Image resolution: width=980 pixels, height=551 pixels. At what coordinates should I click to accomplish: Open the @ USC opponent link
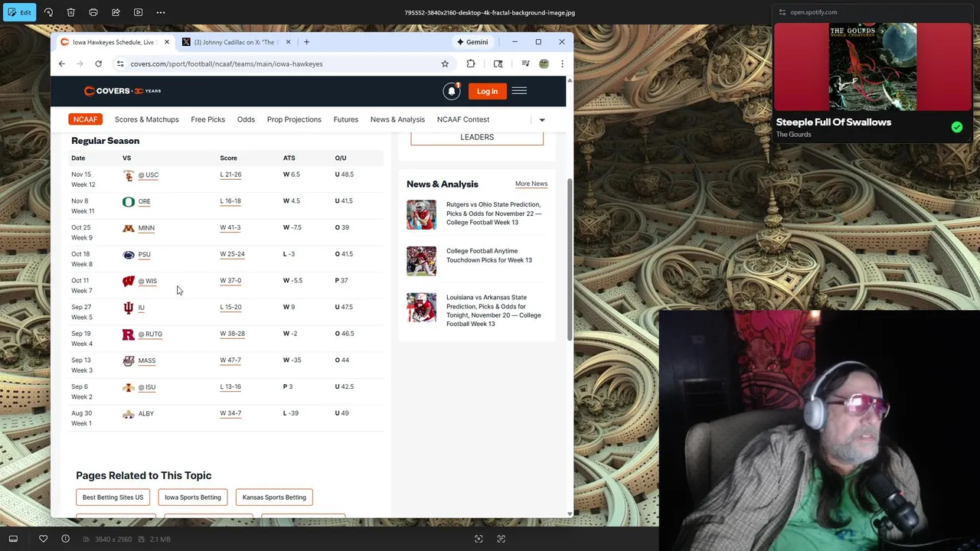[149, 175]
